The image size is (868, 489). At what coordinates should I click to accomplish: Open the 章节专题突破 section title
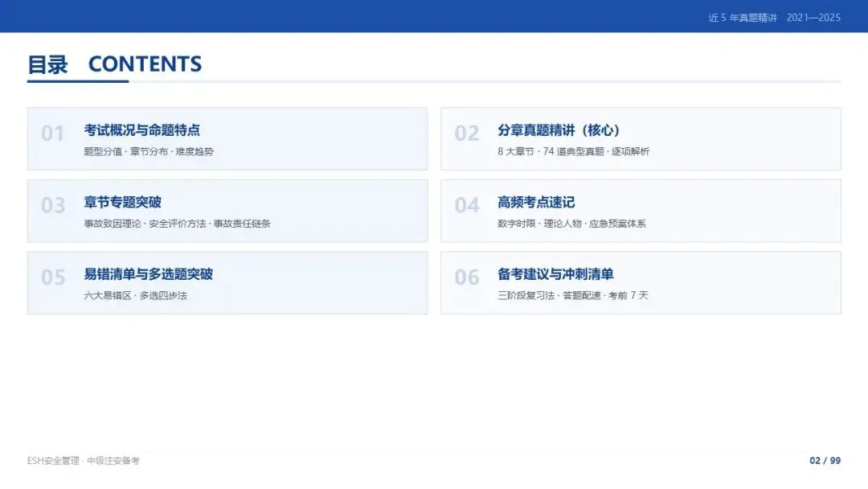pos(122,202)
